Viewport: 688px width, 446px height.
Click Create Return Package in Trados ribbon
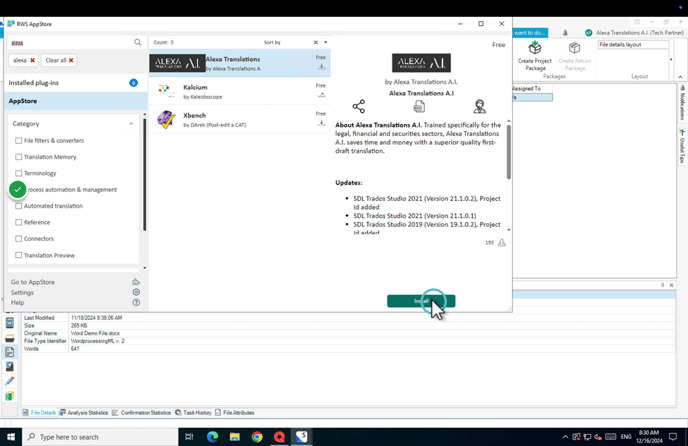click(574, 56)
